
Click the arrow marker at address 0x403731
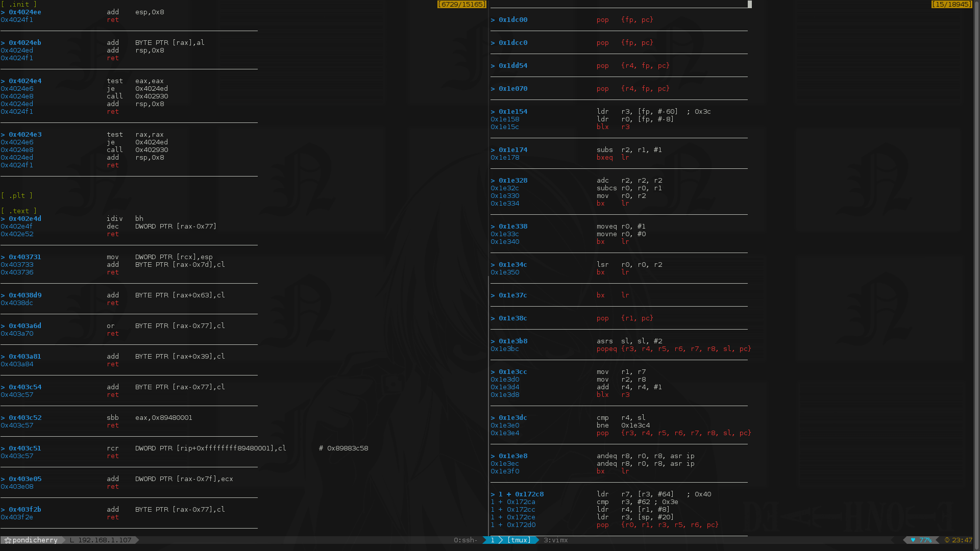(x=3, y=257)
